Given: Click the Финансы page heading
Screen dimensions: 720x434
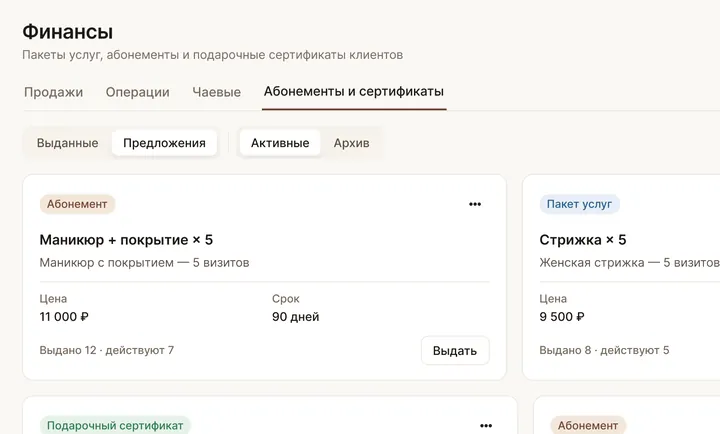Looking at the screenshot, I should coord(68,32).
